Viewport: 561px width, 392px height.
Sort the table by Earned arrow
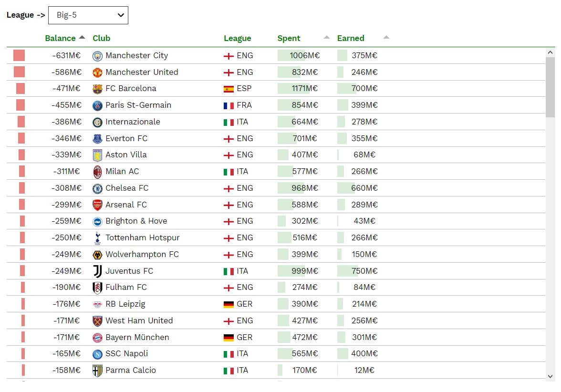point(386,37)
